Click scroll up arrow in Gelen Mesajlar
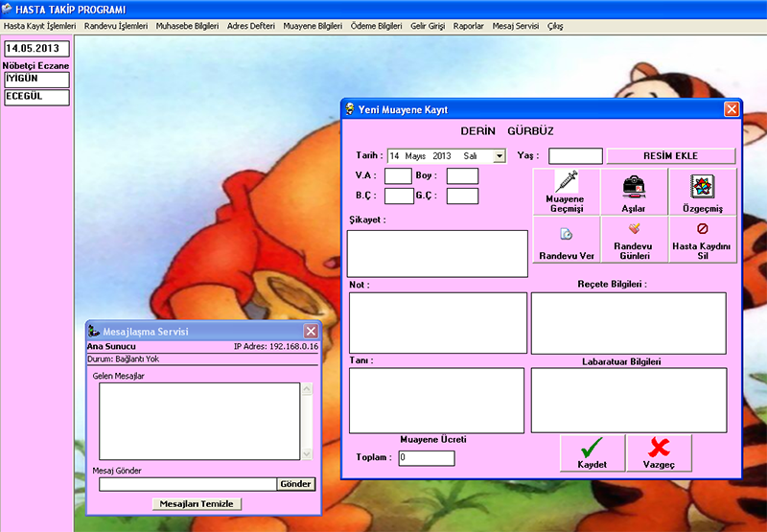Screen dimensions: 767x532 pyautogui.click(x=307, y=389)
